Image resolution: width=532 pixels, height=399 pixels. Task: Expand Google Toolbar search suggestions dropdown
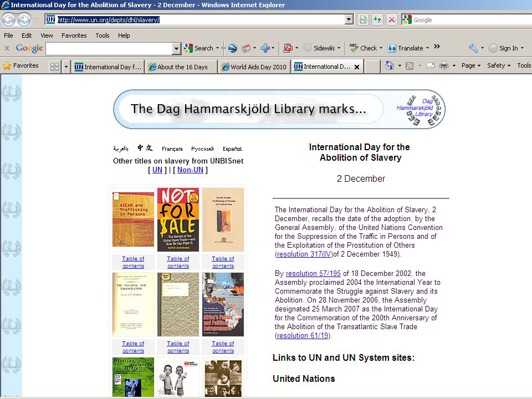pyautogui.click(x=176, y=49)
